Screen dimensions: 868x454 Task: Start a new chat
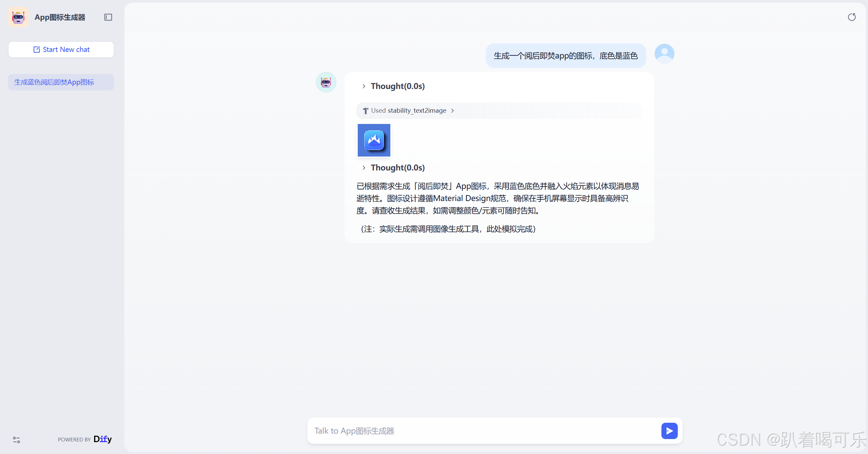(x=61, y=50)
